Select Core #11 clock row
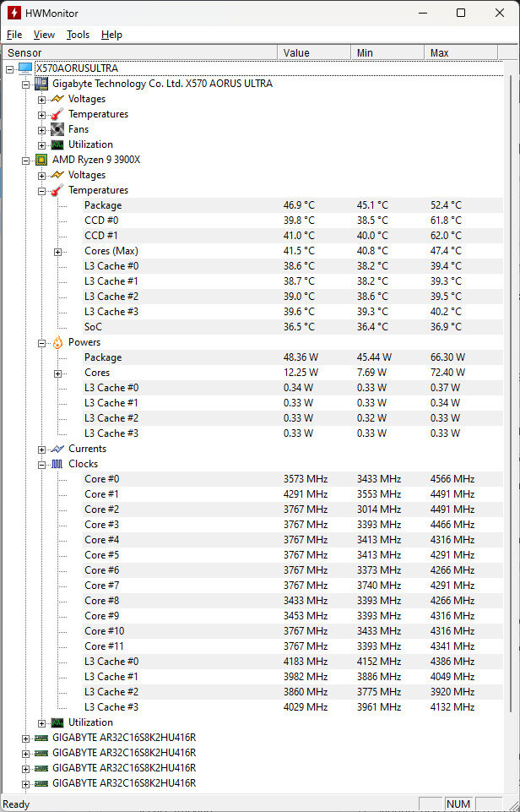Screen dimensions: 520x812 pos(293,646)
